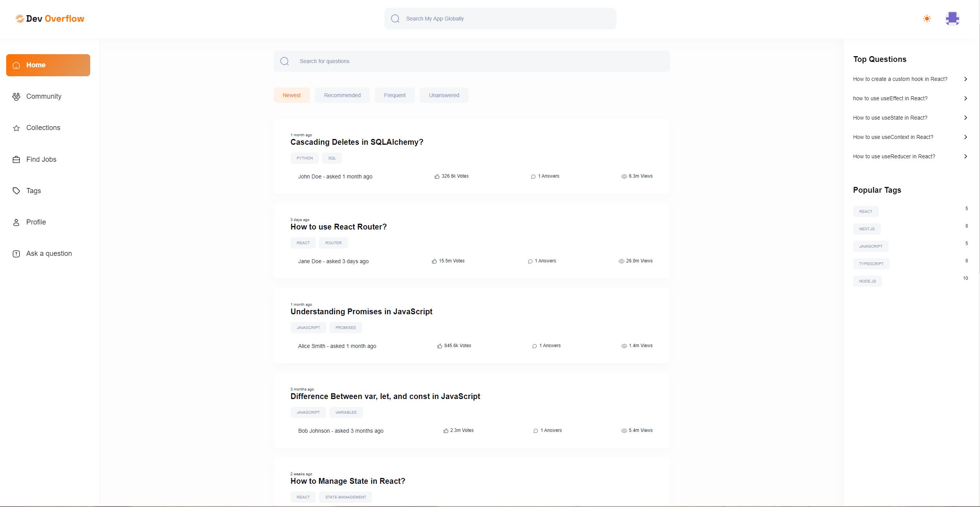Select the Recommended filter tab
Screen dimensions: 980x507
click(342, 95)
